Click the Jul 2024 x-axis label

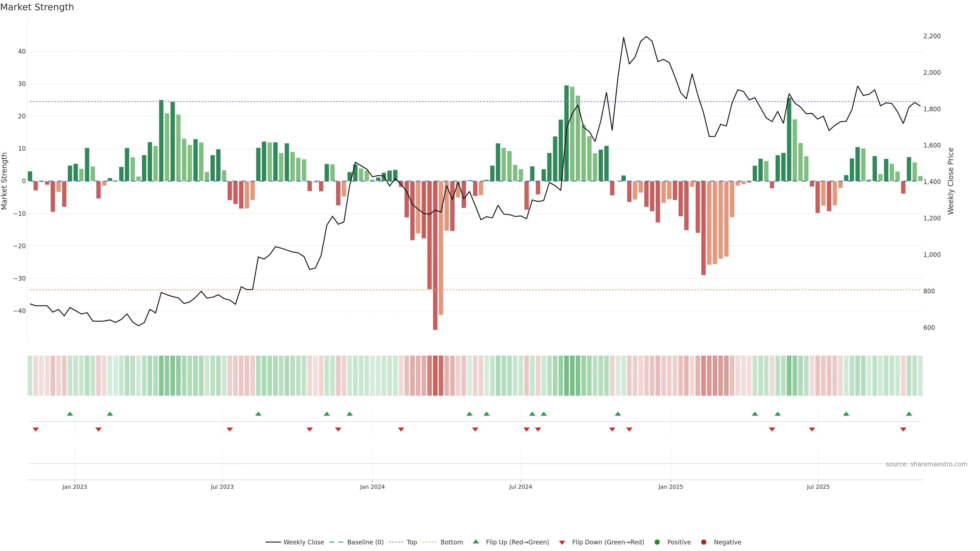click(520, 487)
